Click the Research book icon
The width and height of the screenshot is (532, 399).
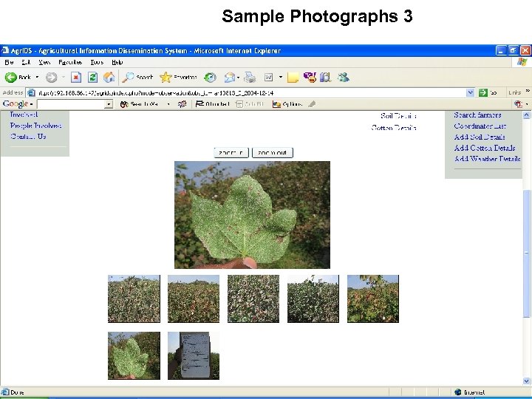pos(325,78)
